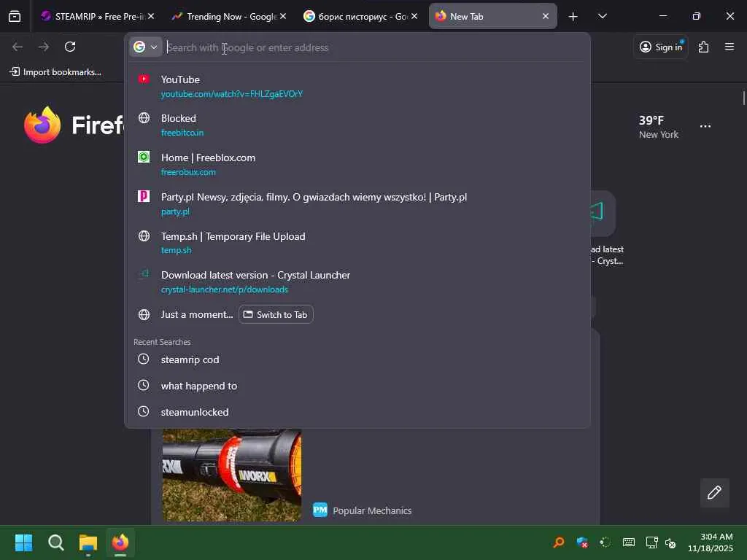Open Firefox View tab list icon

15,16
